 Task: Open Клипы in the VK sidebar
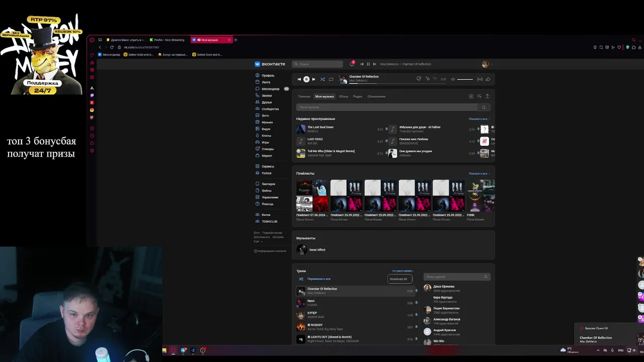pyautogui.click(x=263, y=135)
